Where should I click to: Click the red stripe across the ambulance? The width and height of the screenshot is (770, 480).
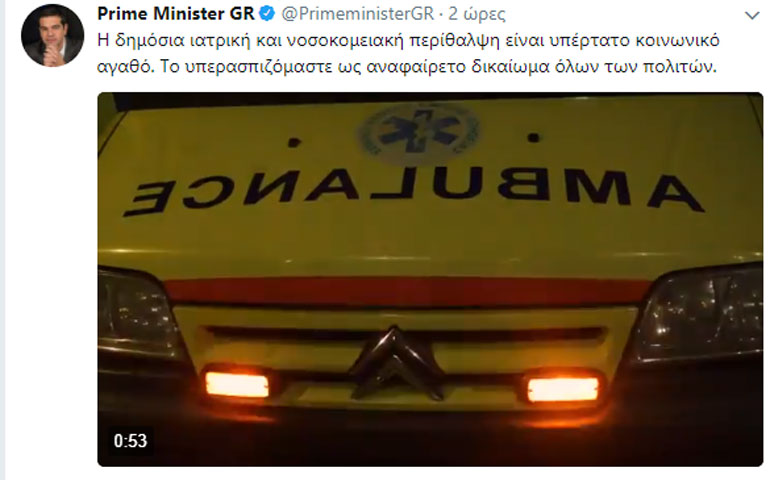(409, 291)
